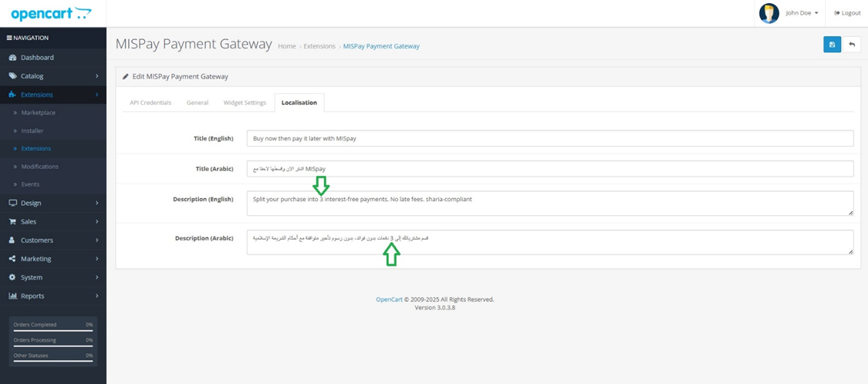The image size is (868, 384).
Task: Expand the Reports menu chevron
Action: coord(97,296)
